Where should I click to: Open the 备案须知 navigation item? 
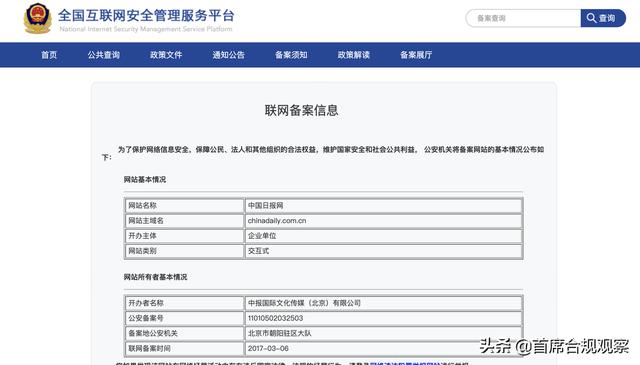(x=291, y=55)
